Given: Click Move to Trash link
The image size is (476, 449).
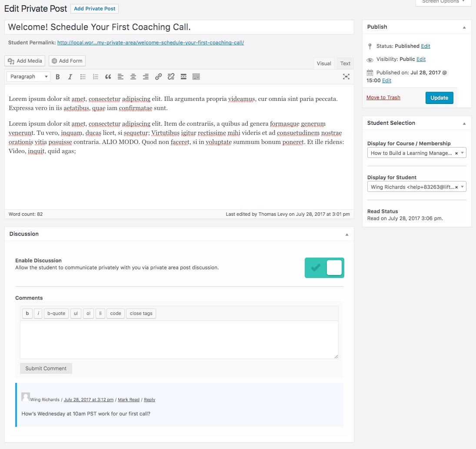Looking at the screenshot, I should point(383,97).
